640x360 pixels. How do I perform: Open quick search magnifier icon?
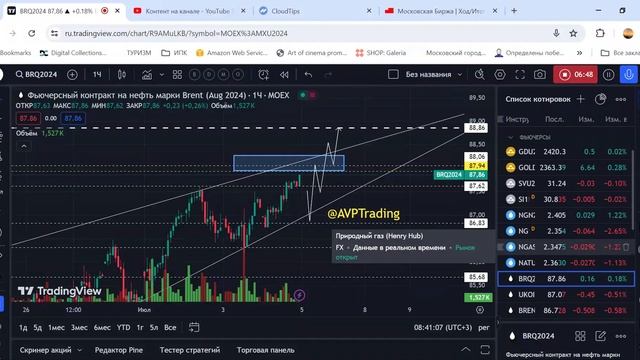point(480,74)
